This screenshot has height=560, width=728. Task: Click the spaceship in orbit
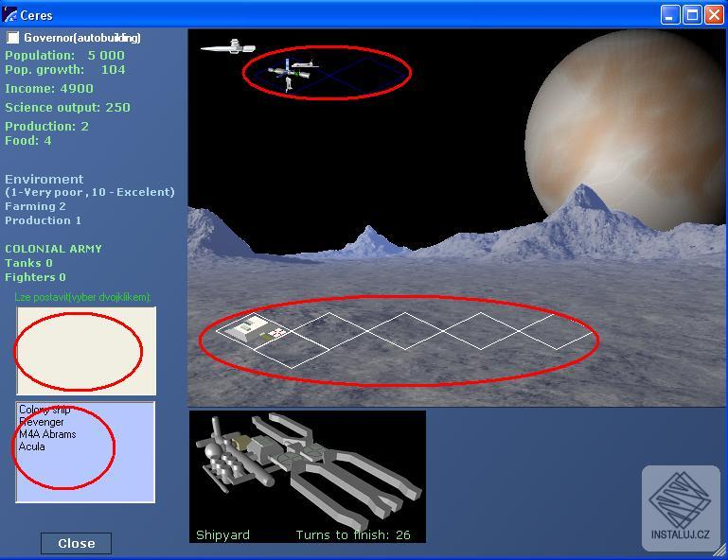click(228, 47)
